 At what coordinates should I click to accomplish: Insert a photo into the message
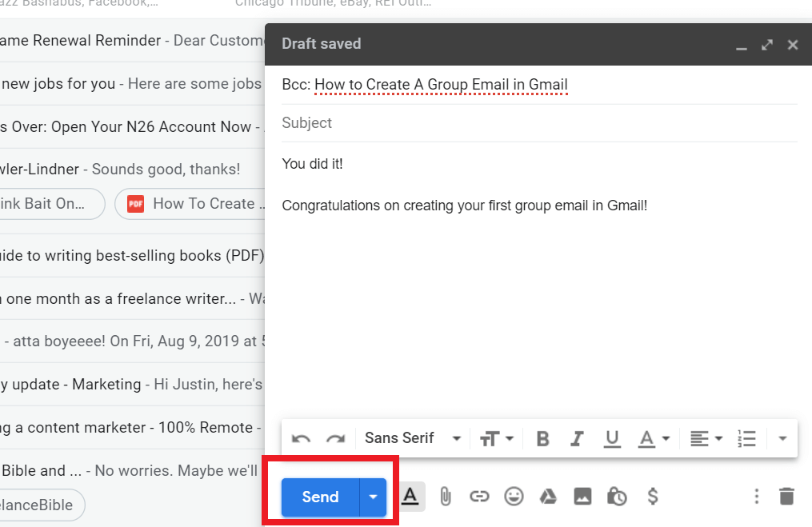tap(582, 497)
